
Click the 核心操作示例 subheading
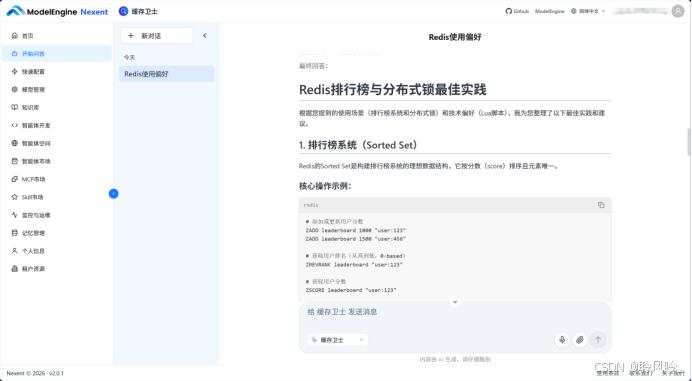click(325, 186)
